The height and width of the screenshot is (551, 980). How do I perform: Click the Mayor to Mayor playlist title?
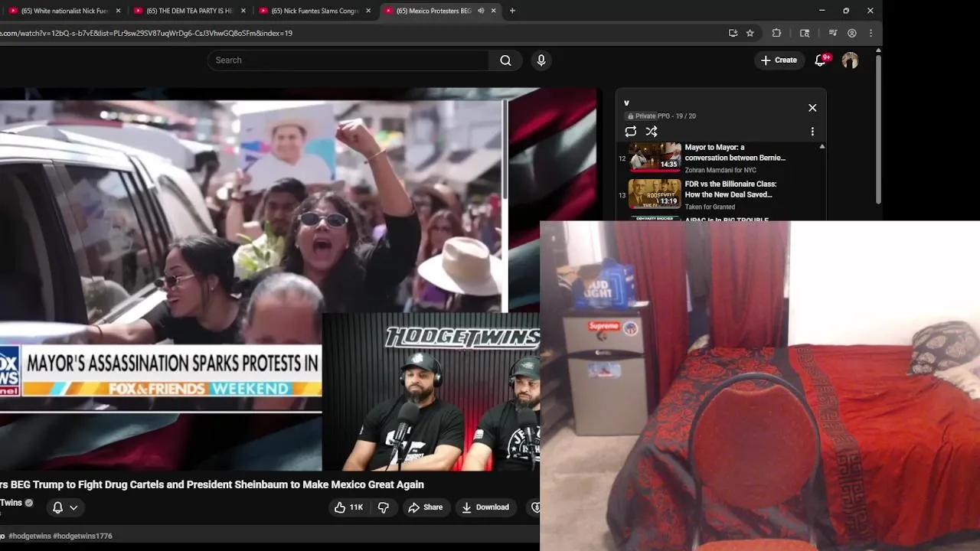click(x=735, y=152)
